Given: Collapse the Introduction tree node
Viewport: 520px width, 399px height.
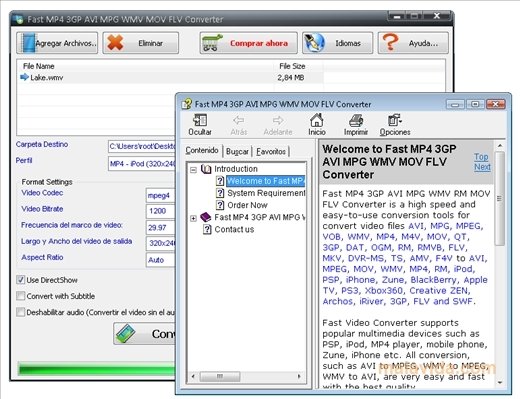Looking at the screenshot, I should point(193,170).
